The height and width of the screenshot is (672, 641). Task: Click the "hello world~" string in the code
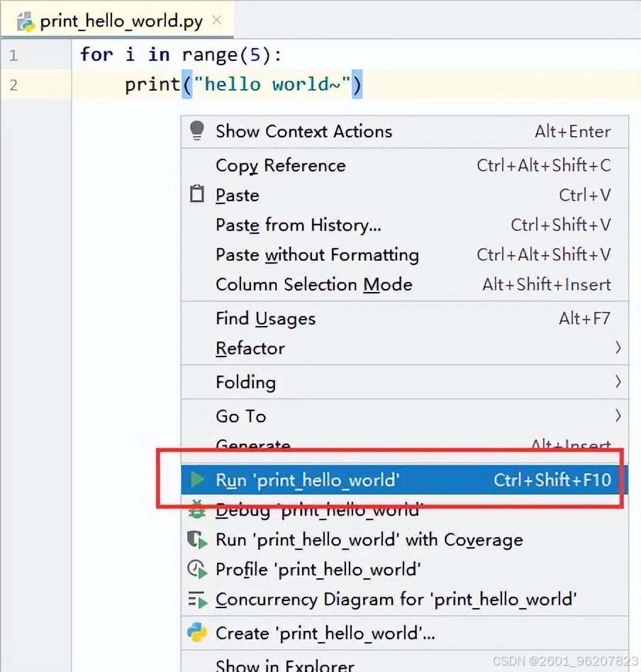pos(272,84)
